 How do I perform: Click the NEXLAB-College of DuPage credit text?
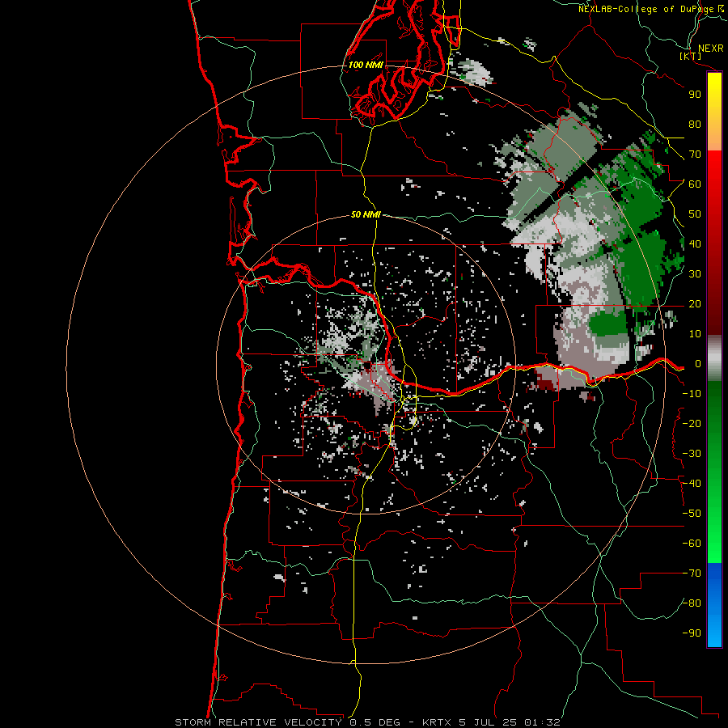click(x=650, y=9)
